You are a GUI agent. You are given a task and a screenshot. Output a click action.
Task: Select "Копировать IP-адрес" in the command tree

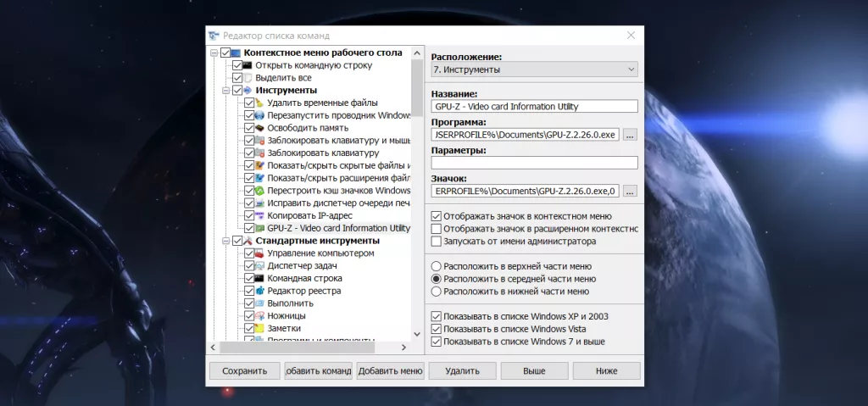pos(303,215)
